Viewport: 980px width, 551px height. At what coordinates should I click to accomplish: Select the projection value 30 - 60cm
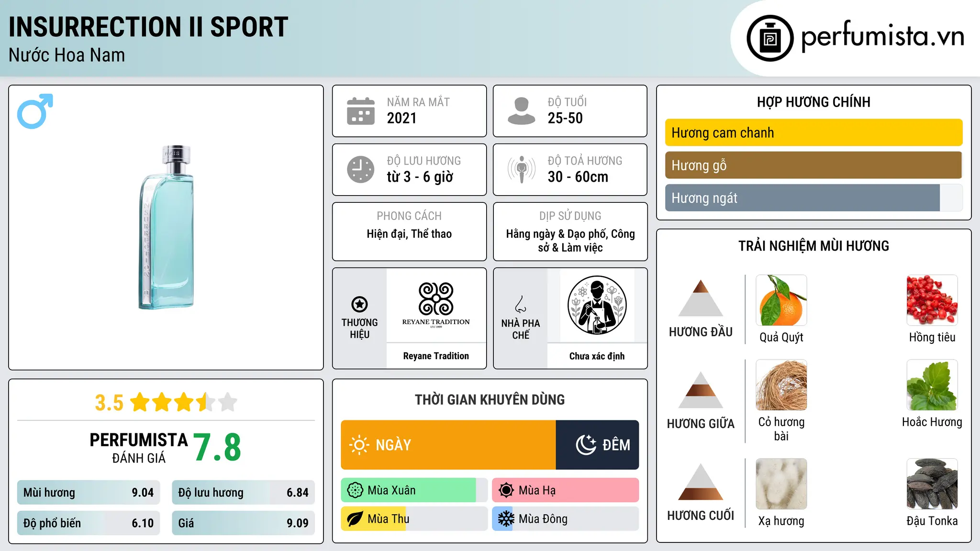578,177
